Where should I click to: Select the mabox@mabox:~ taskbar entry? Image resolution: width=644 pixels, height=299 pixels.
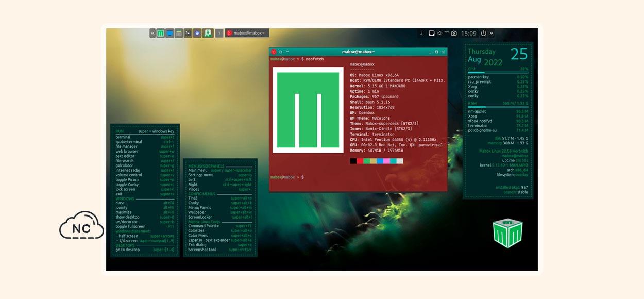click(247, 33)
